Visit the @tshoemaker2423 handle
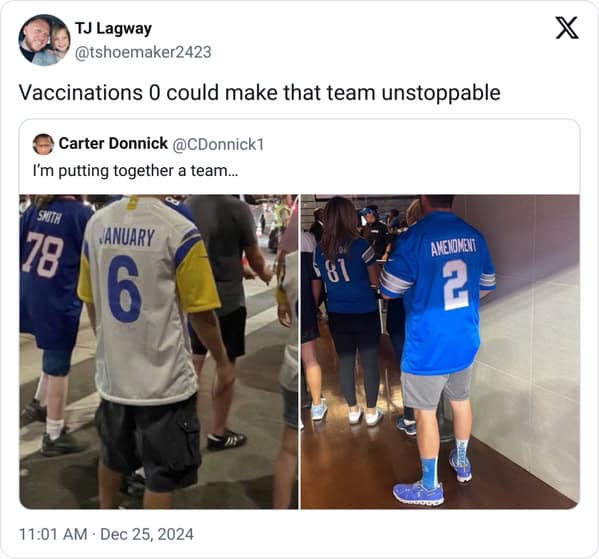599x559 pixels. pos(143,52)
